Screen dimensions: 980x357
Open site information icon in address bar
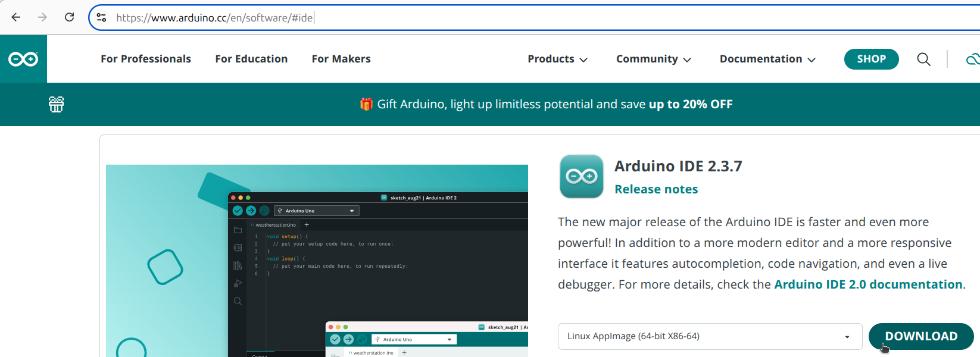point(102,17)
